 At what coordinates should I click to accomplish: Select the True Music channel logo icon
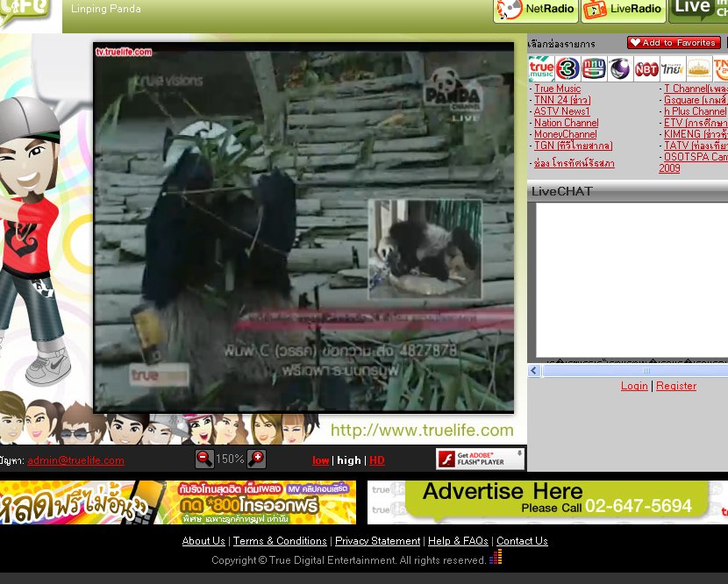[x=541, y=68]
